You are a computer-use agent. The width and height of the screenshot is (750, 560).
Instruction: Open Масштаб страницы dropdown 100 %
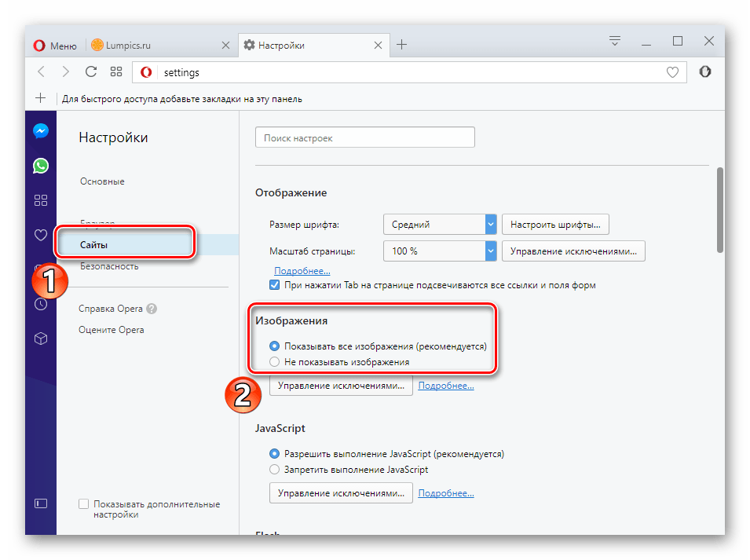pyautogui.click(x=440, y=251)
